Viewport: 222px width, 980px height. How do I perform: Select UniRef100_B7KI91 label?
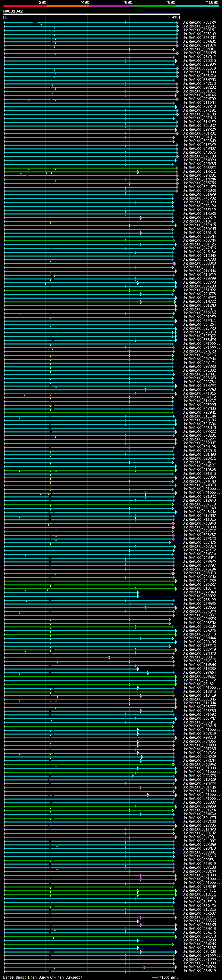[x=199, y=110]
